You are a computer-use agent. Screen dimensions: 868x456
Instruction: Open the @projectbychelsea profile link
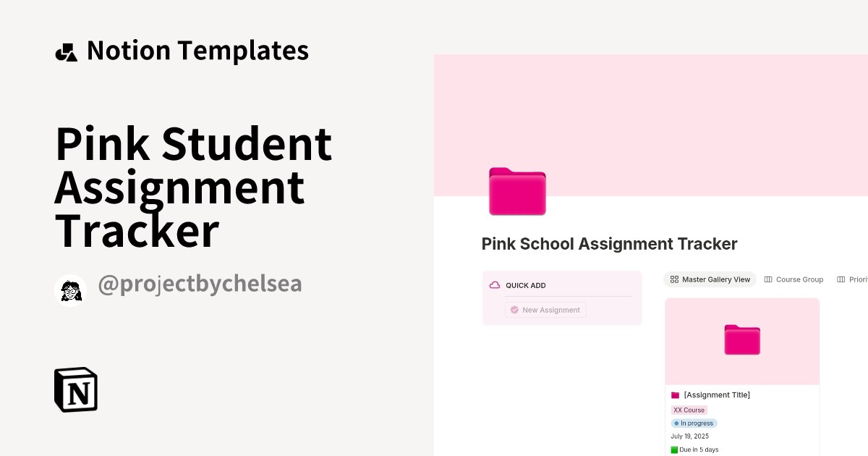click(200, 283)
